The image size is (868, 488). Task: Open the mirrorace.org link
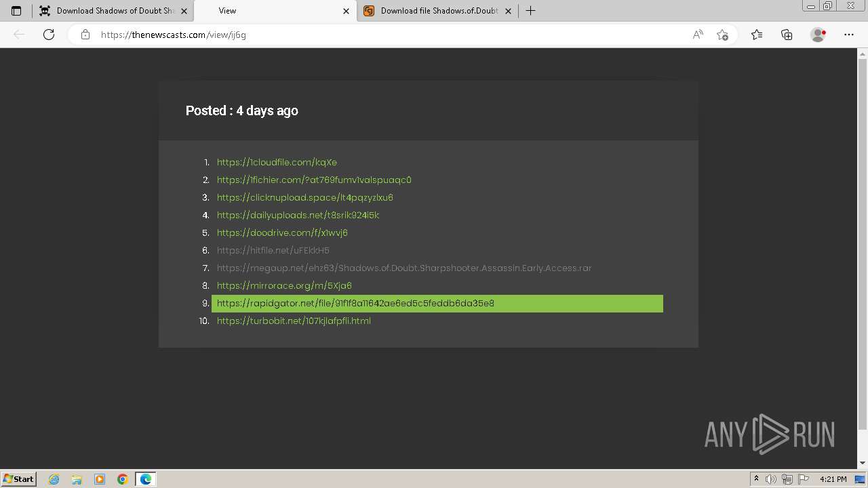(284, 285)
